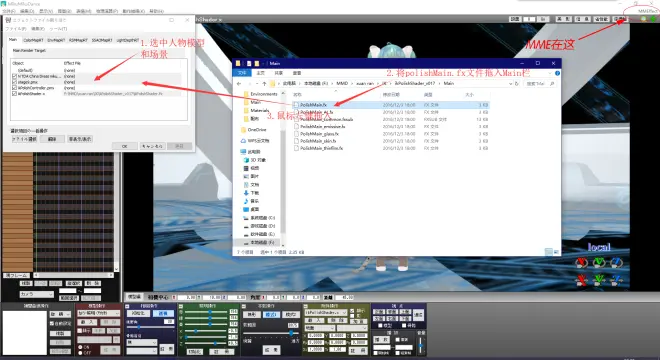The image size is (660, 360).
Task: Open the Explorer File ribbon tab
Action: (x=242, y=73)
